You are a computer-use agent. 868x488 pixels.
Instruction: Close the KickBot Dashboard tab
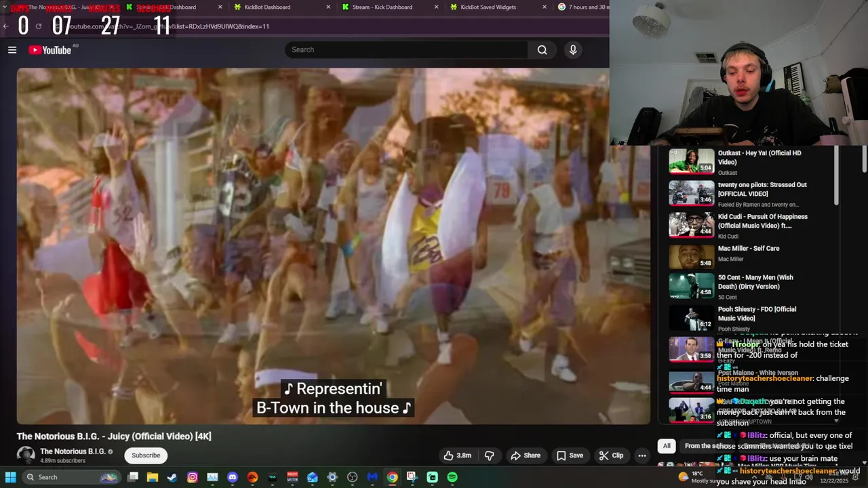click(328, 7)
